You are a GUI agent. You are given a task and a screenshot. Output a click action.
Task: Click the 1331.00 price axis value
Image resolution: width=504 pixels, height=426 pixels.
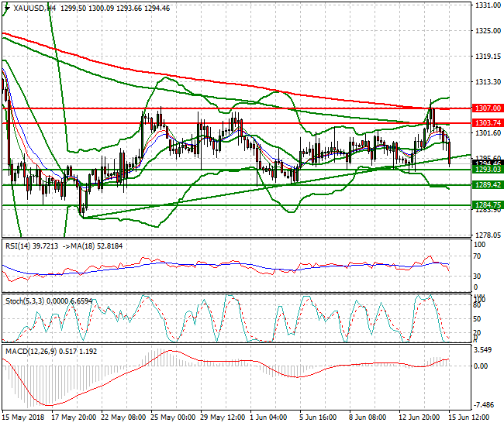488,5
